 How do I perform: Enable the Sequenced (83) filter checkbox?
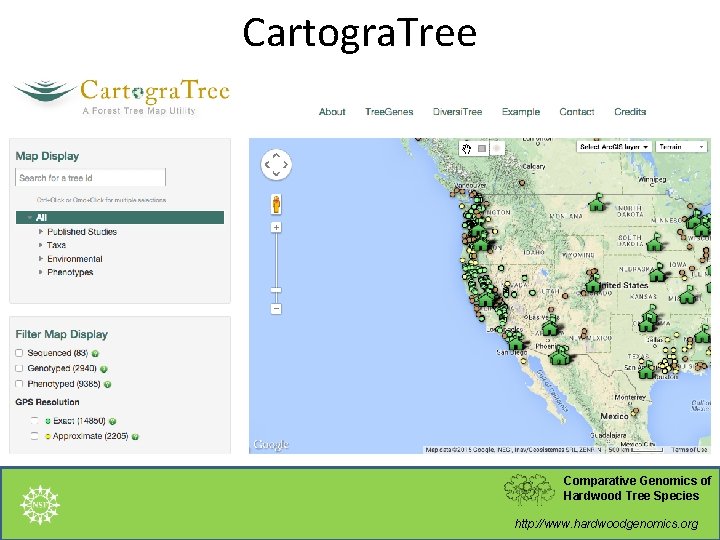tap(19, 353)
